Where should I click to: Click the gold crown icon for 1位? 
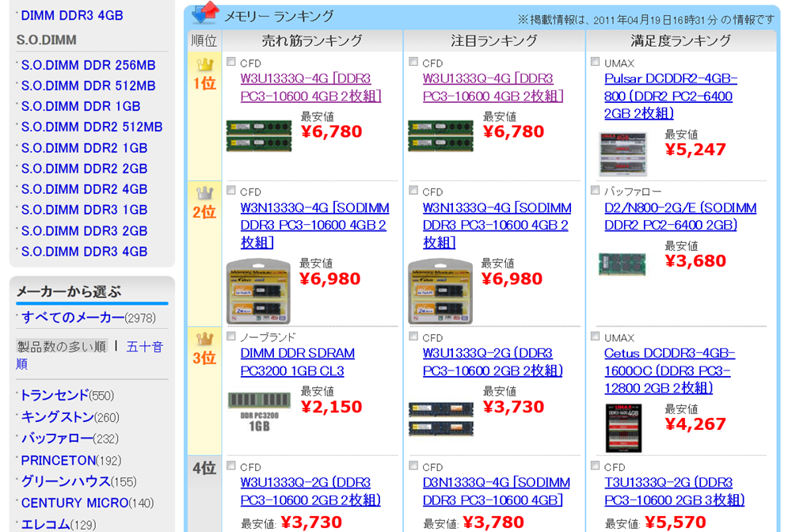205,65
